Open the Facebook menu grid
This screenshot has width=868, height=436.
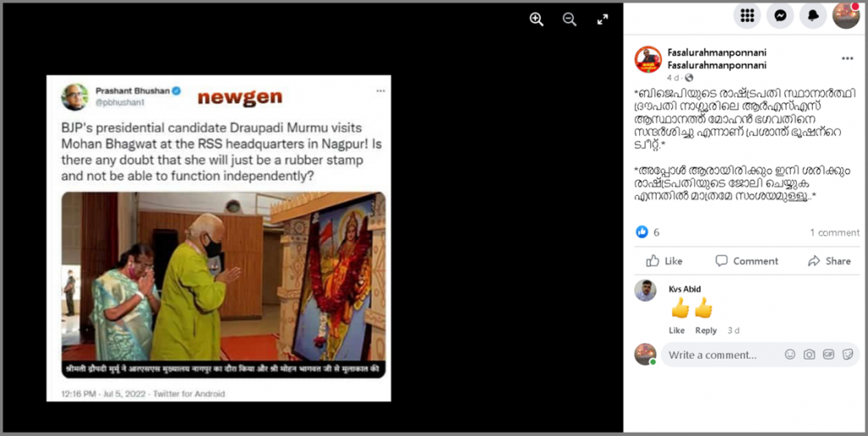(x=747, y=15)
